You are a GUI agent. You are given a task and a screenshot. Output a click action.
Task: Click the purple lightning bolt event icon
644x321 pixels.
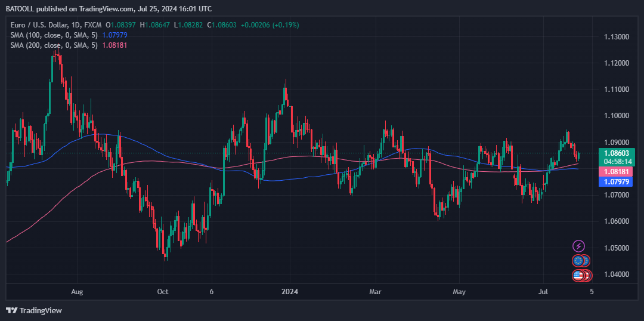pos(578,246)
